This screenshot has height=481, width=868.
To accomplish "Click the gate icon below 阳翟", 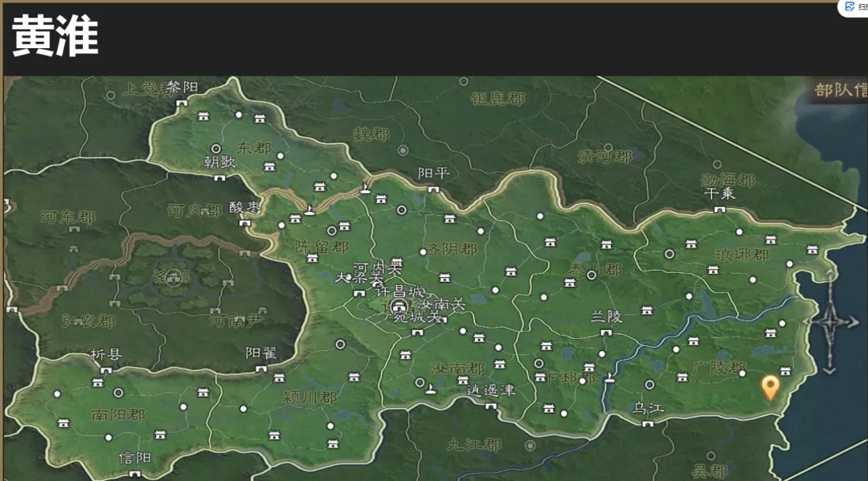I will click(x=260, y=369).
